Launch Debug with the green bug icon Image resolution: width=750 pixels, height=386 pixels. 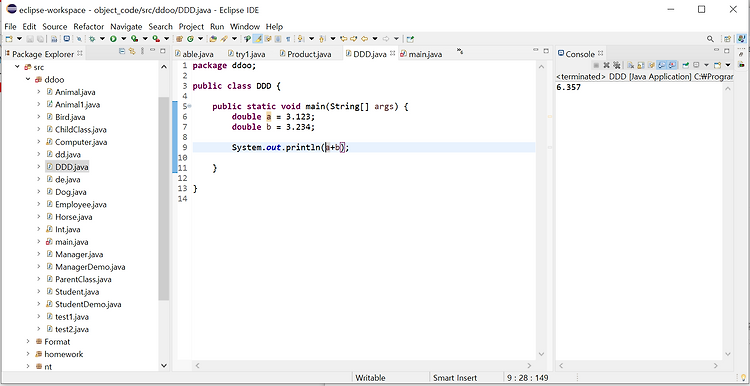(x=92, y=39)
